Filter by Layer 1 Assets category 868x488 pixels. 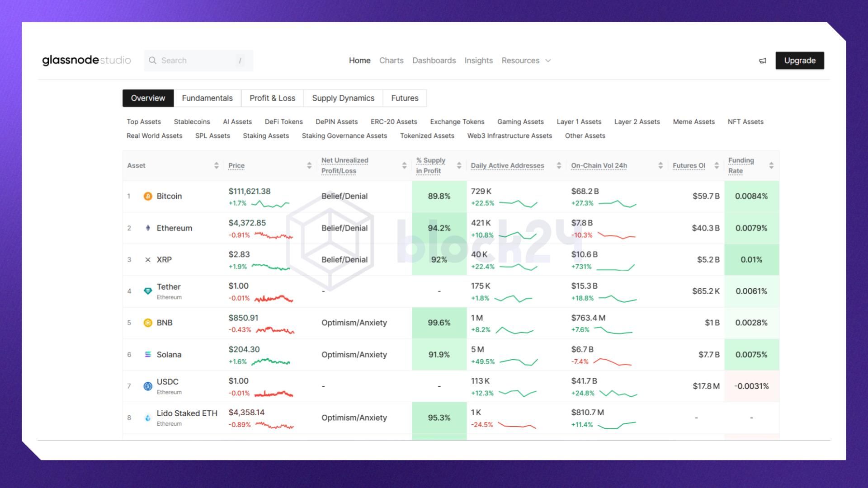coord(579,122)
